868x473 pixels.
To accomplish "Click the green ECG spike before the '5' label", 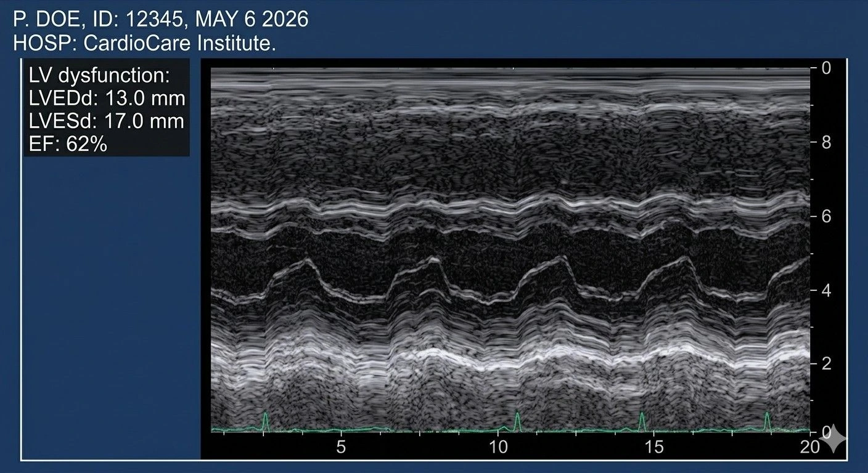I will [266, 421].
